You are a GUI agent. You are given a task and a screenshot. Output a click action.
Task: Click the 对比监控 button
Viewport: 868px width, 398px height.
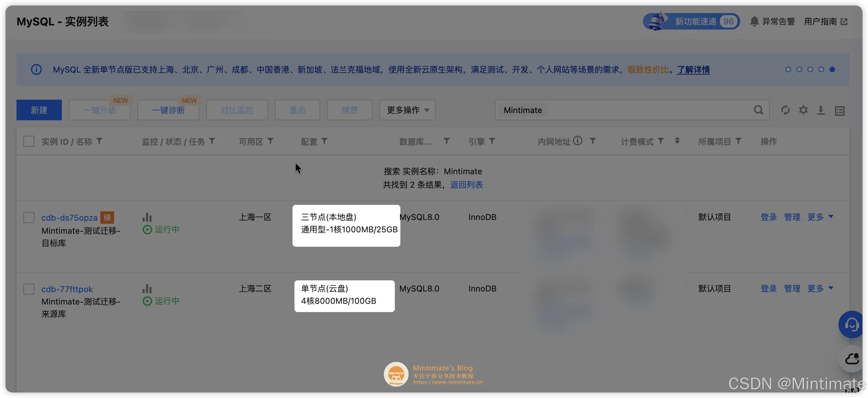(x=237, y=110)
